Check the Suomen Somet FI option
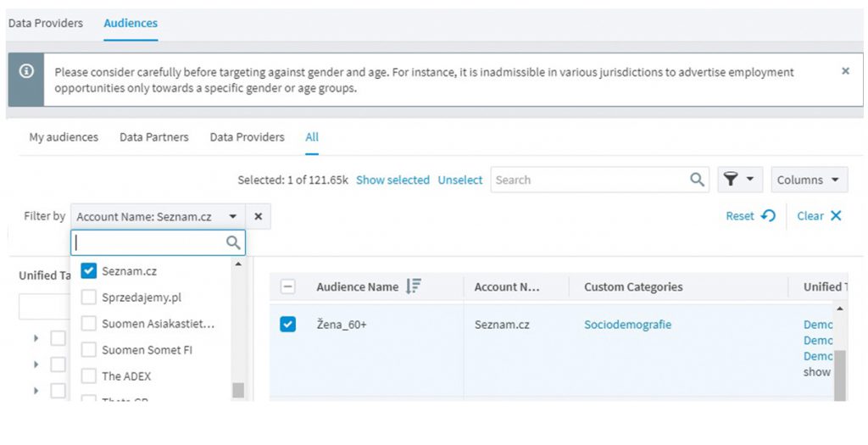Image resolution: width=868 pixels, height=445 pixels. pyautogui.click(x=88, y=350)
